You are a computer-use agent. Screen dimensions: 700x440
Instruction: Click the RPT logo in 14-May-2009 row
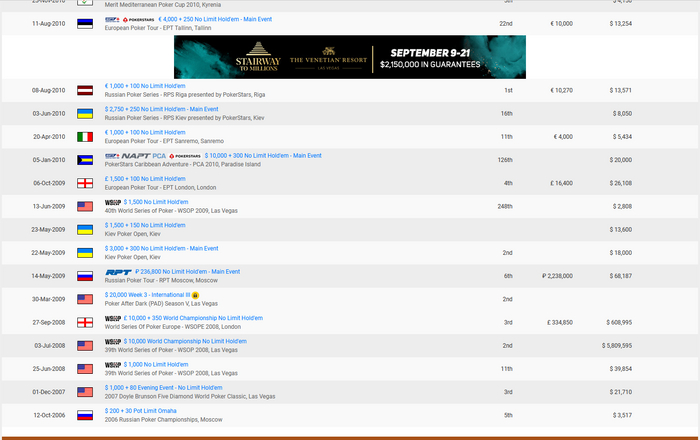coord(117,271)
